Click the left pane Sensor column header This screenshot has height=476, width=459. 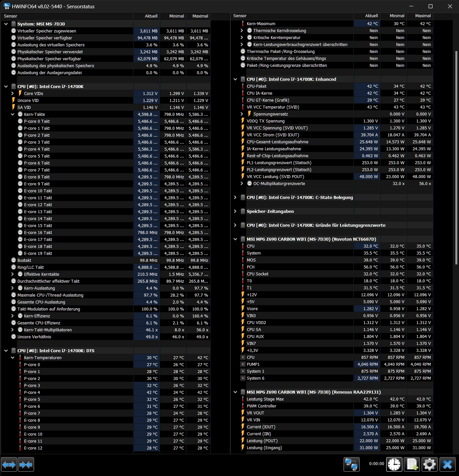pos(67,16)
